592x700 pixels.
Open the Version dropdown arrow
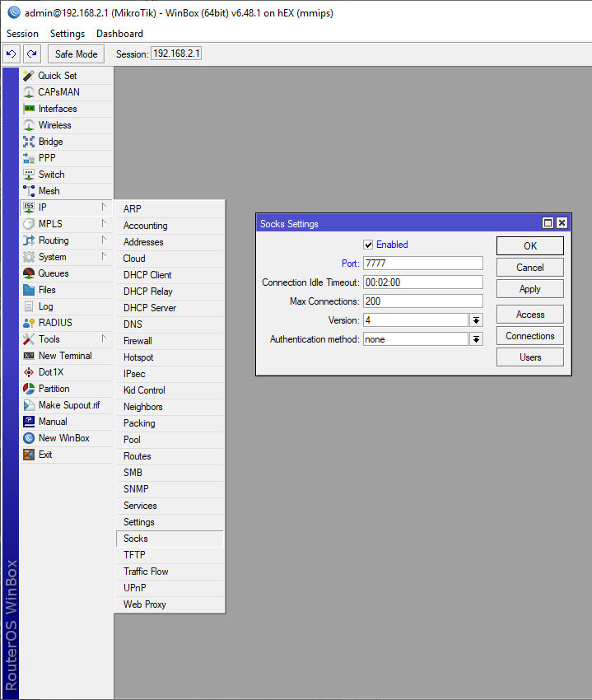pyautogui.click(x=477, y=320)
